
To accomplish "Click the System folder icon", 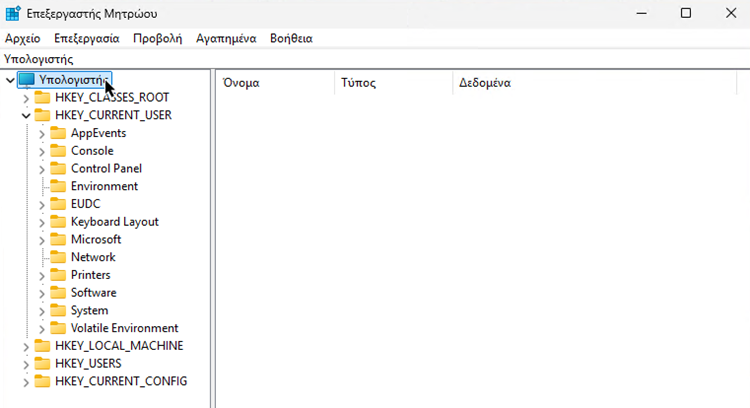I will point(58,310).
